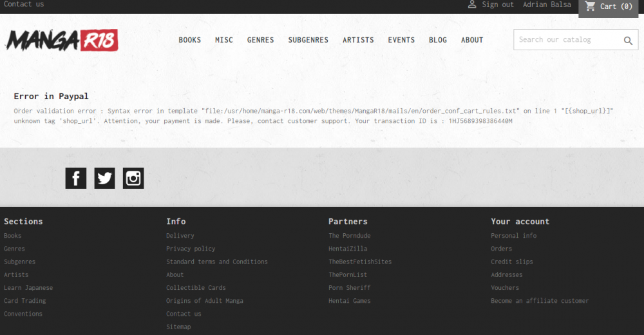The width and height of the screenshot is (644, 335).
Task: Open About link under Info
Action: [175, 274]
